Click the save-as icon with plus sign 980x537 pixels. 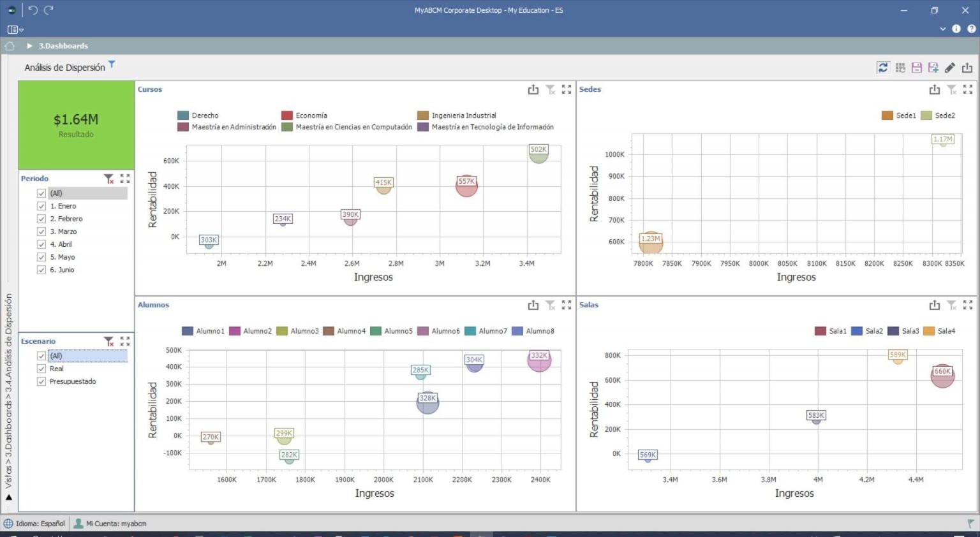pyautogui.click(x=933, y=68)
